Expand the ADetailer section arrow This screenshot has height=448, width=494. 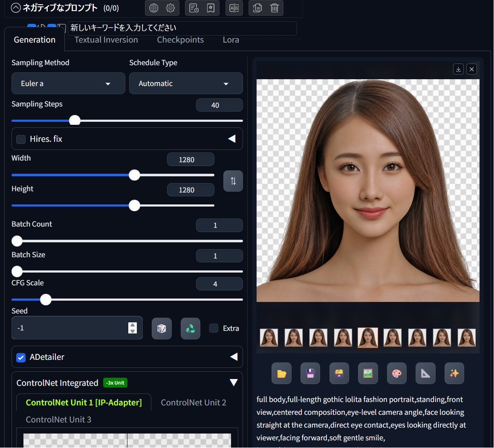[x=234, y=357]
